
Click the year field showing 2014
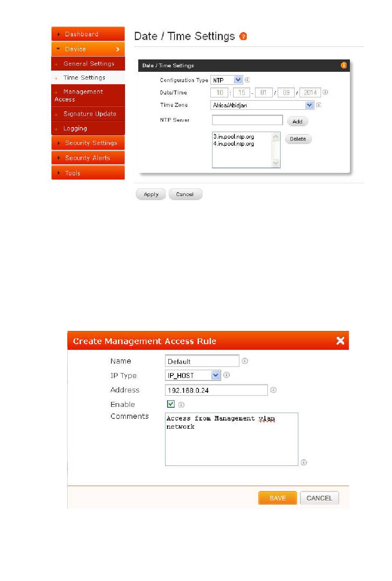310,92
